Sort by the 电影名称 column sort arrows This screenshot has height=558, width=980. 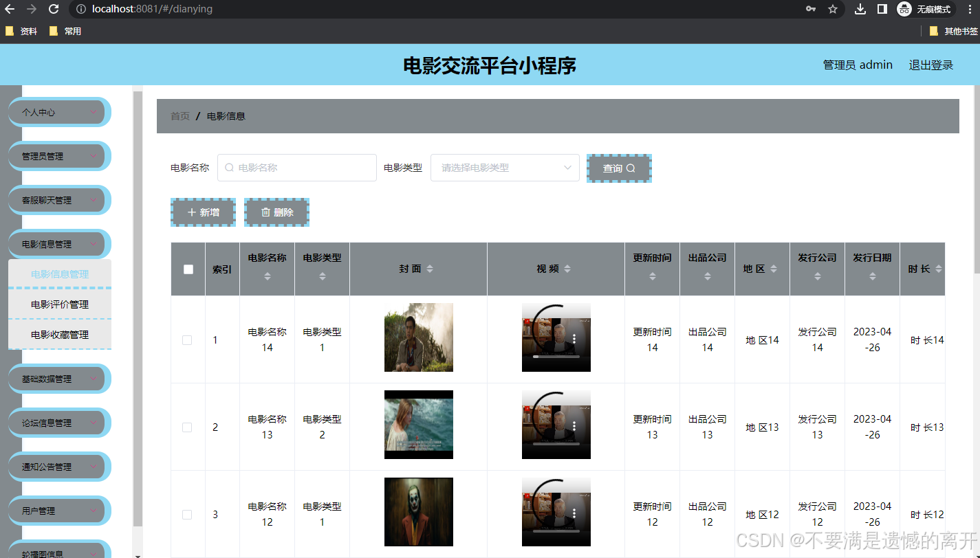click(268, 276)
